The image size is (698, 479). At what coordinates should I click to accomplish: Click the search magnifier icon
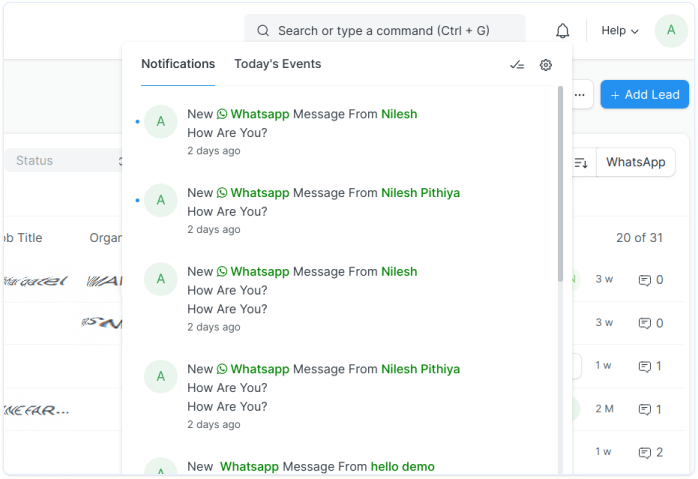[x=263, y=31]
